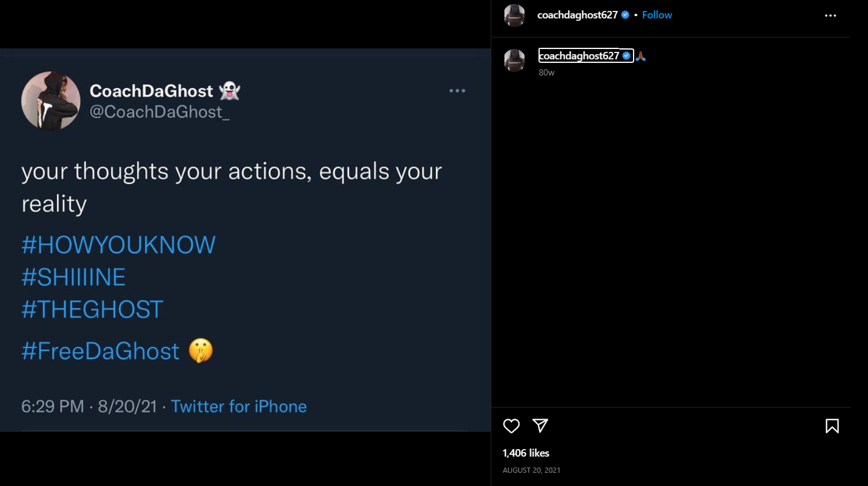The height and width of the screenshot is (486, 868).
Task: Click the #FreeDaGhost hashtag
Action: tap(100, 351)
